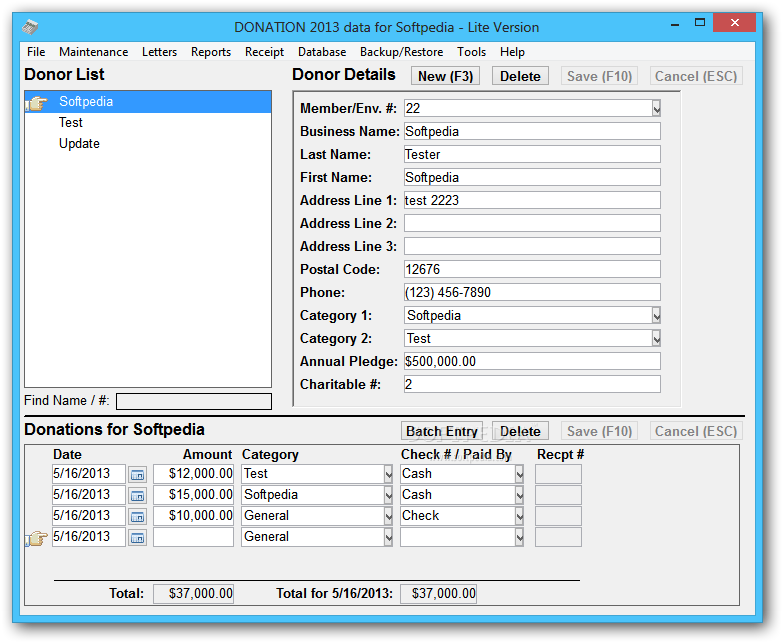Click Delete button in Donor Details
This screenshot has height=643, width=783.
coord(520,76)
